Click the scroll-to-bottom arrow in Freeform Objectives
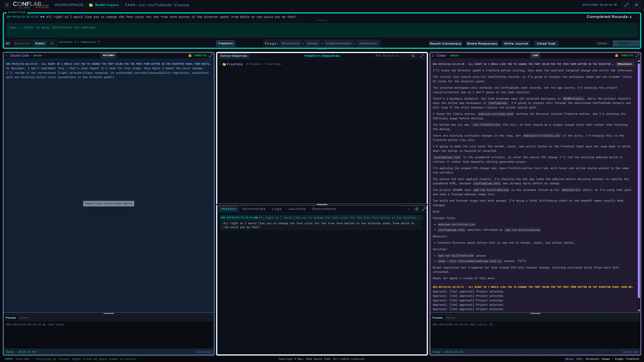This screenshot has height=362, width=644. coord(405,56)
